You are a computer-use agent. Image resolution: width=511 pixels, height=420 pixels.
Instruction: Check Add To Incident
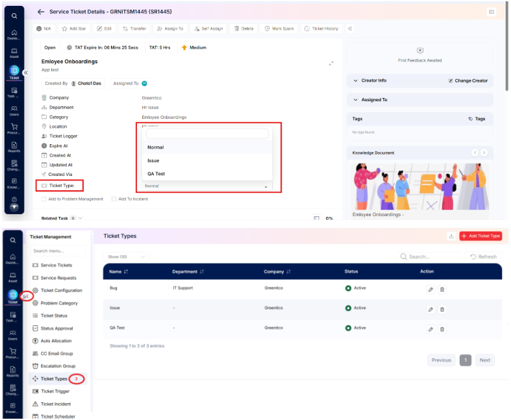114,199
